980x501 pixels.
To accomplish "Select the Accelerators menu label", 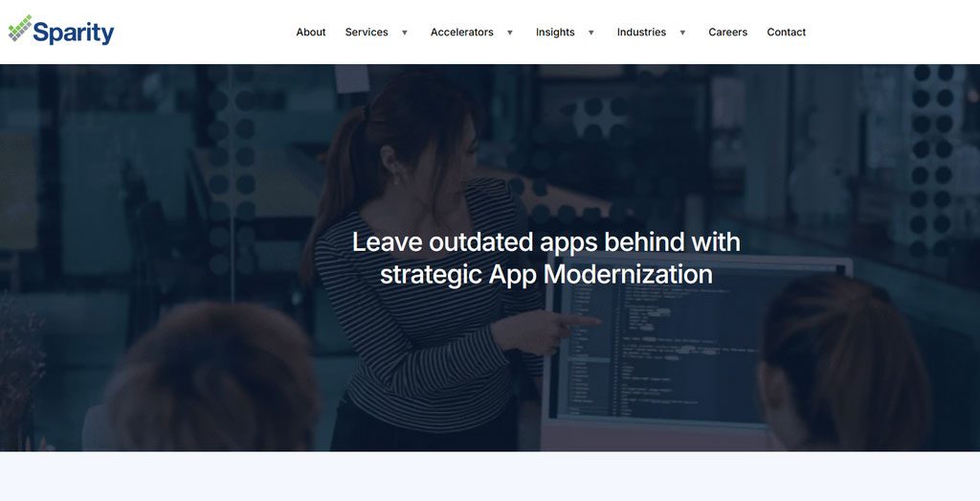I will [x=461, y=32].
